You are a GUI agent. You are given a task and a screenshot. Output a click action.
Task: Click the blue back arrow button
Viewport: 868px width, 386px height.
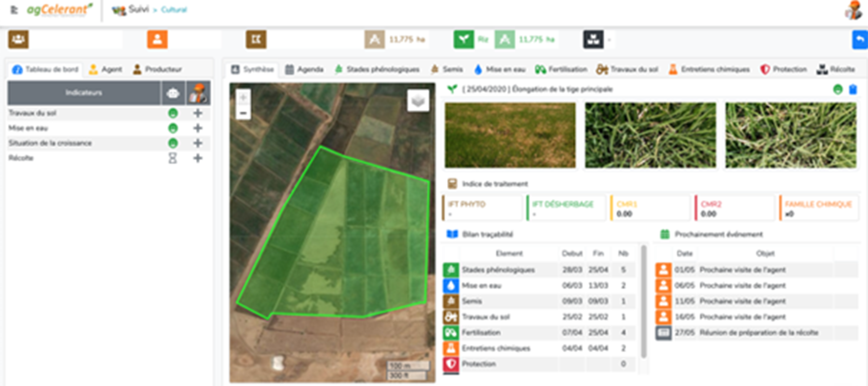pos(860,40)
